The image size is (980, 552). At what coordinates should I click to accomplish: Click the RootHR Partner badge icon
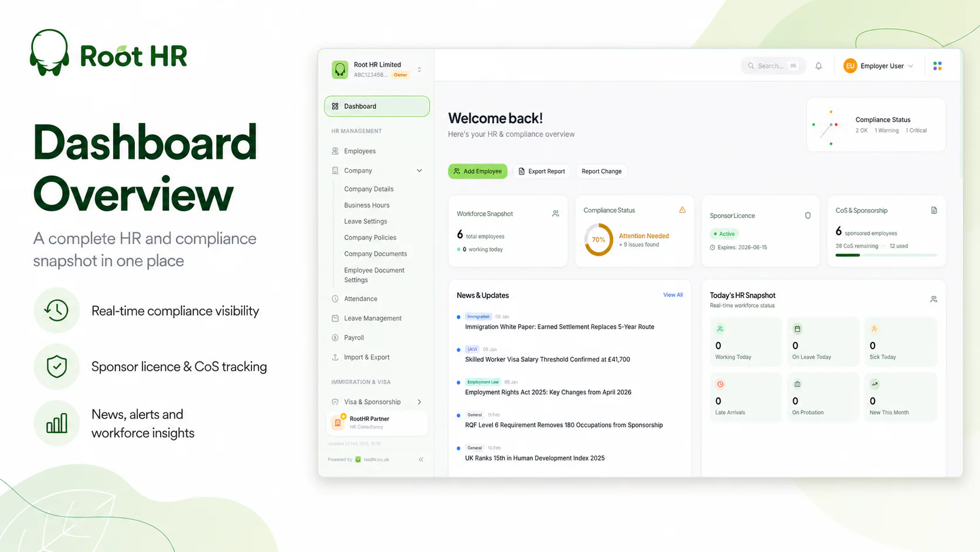coord(338,422)
